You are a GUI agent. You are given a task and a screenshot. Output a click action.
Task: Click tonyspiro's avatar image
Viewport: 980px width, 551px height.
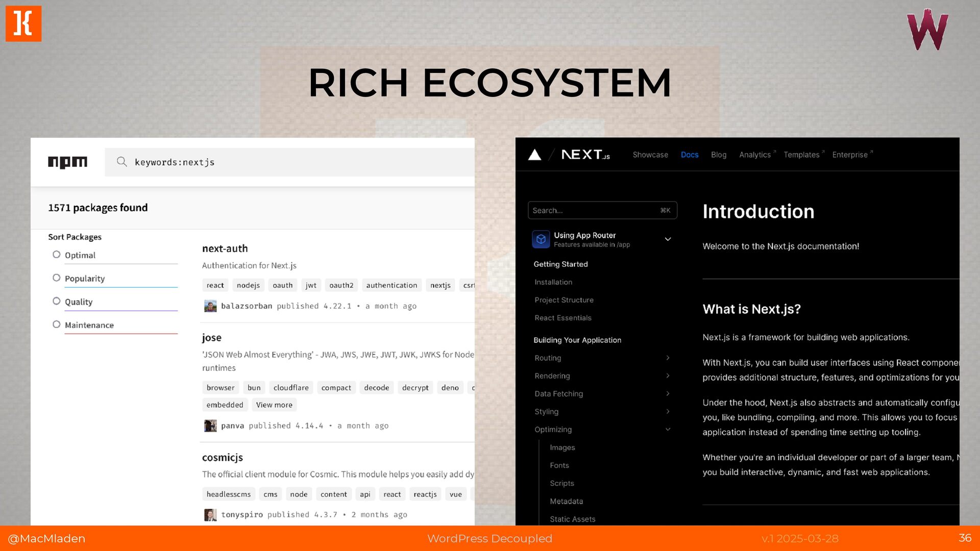click(210, 515)
